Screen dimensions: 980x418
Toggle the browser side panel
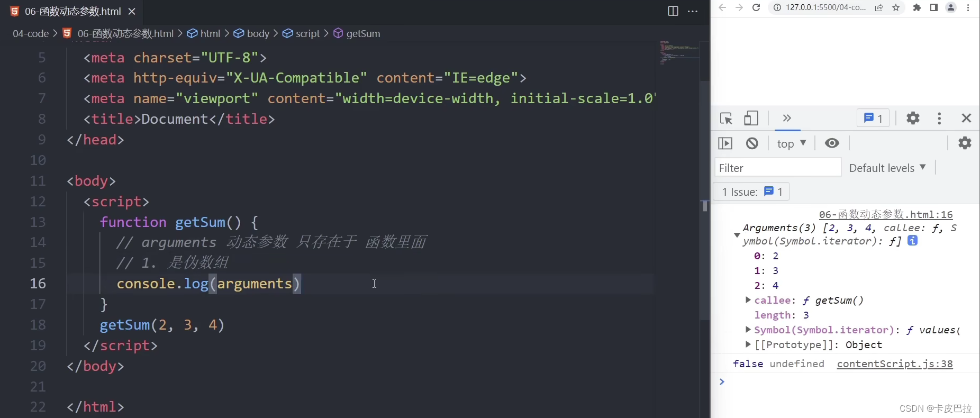934,7
